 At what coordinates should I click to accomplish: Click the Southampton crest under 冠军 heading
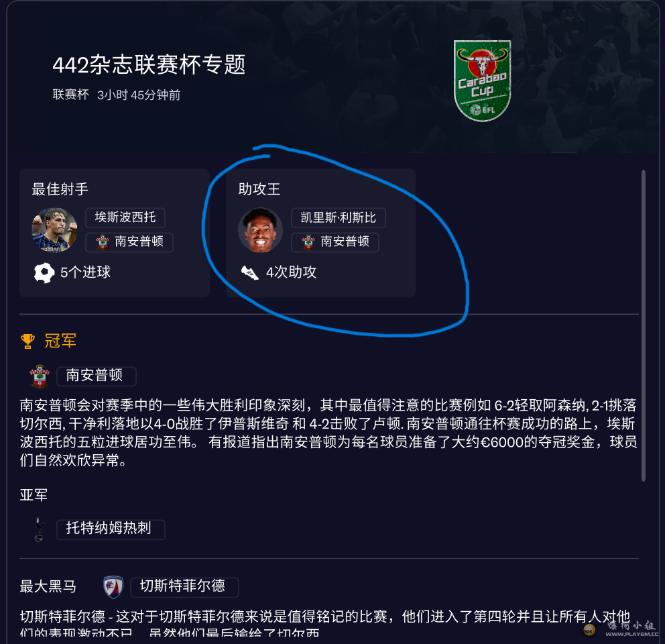[x=40, y=376]
